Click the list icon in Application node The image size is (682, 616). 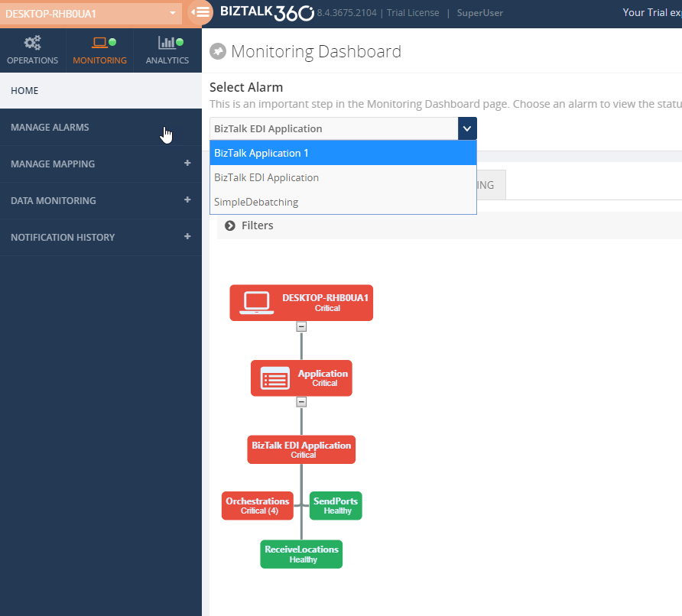pos(275,378)
